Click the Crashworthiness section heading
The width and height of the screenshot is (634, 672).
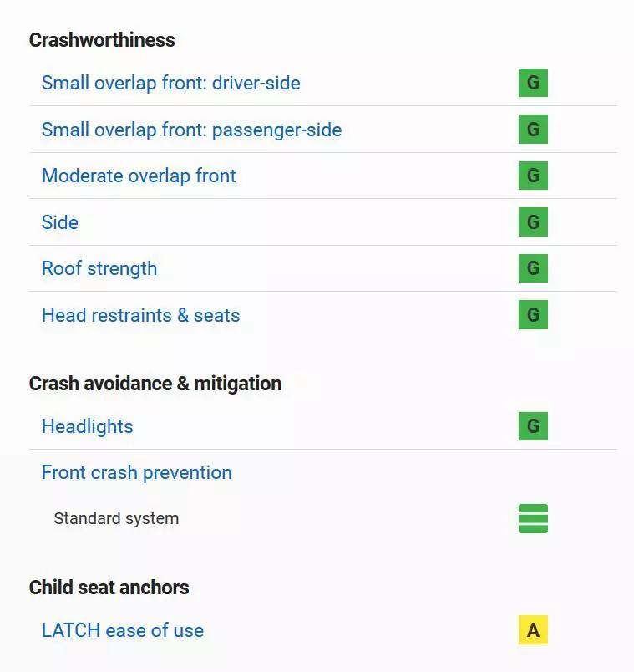click(x=102, y=40)
